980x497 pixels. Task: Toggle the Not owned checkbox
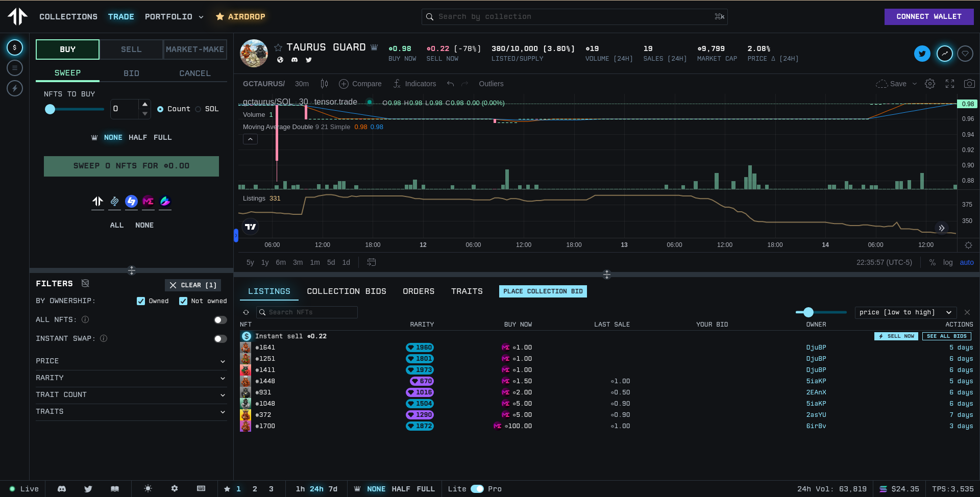(x=183, y=301)
